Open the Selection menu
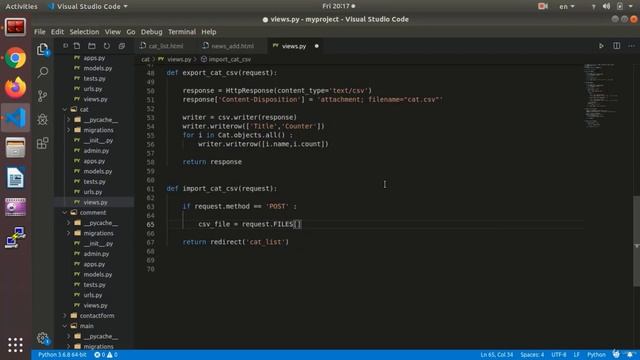 click(x=84, y=32)
